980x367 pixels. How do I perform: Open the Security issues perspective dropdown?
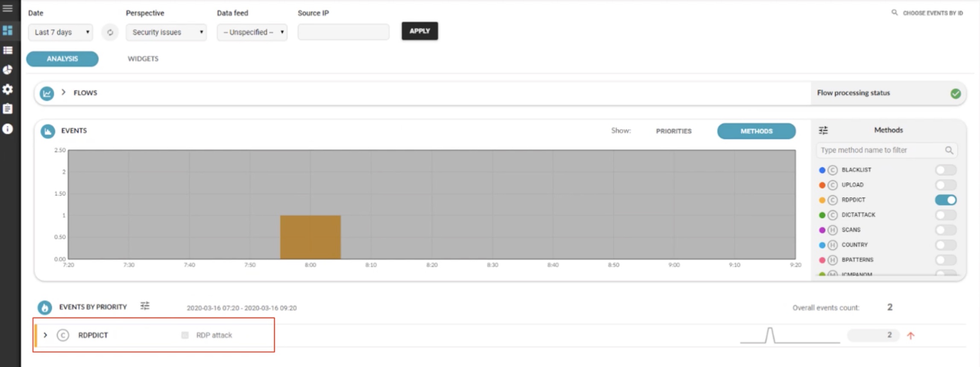(166, 32)
